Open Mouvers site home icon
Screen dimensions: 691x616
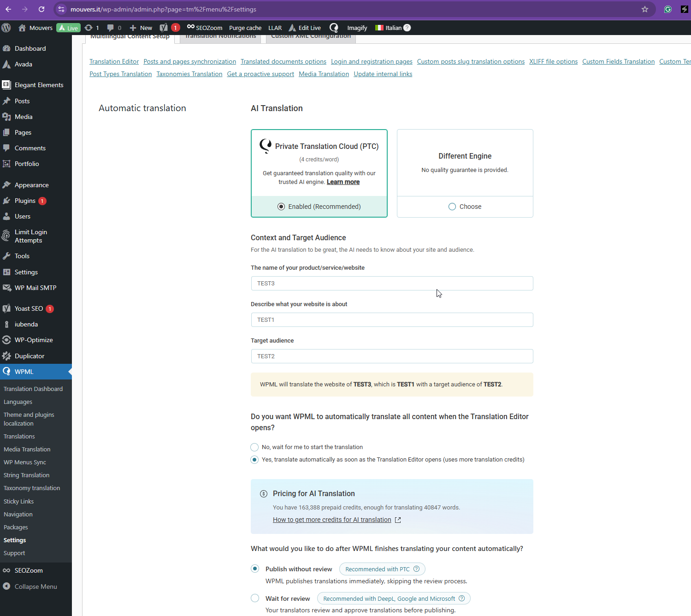point(22,28)
